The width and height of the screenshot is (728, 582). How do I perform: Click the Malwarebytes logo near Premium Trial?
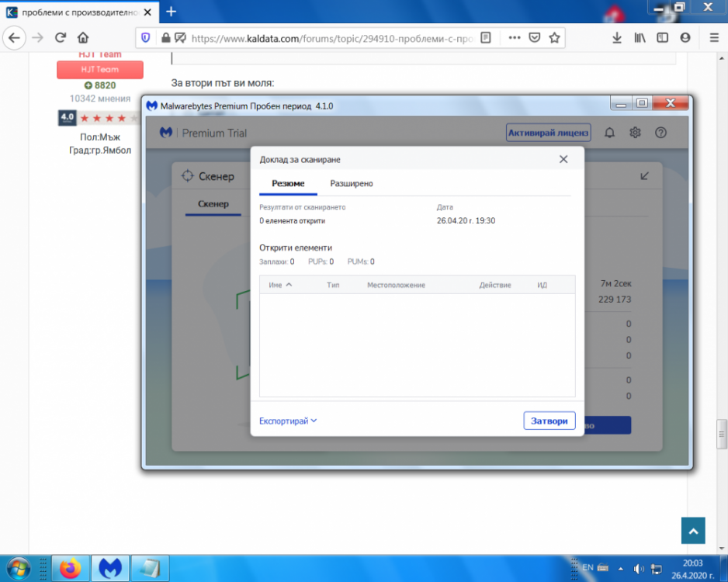tap(166, 133)
